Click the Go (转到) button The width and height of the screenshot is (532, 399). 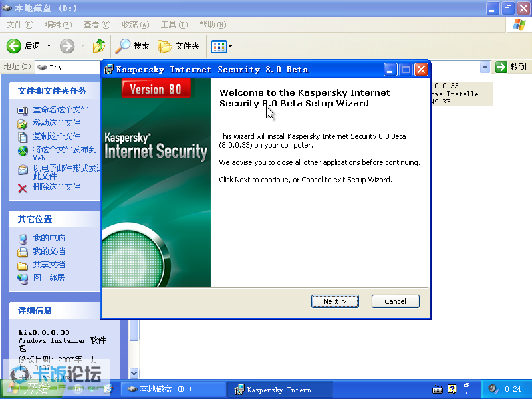[x=511, y=67]
